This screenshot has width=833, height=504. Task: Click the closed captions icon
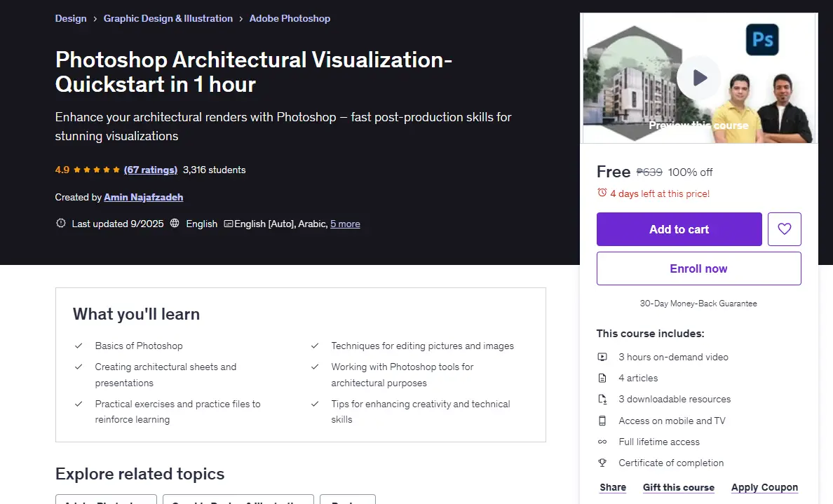[x=229, y=224]
